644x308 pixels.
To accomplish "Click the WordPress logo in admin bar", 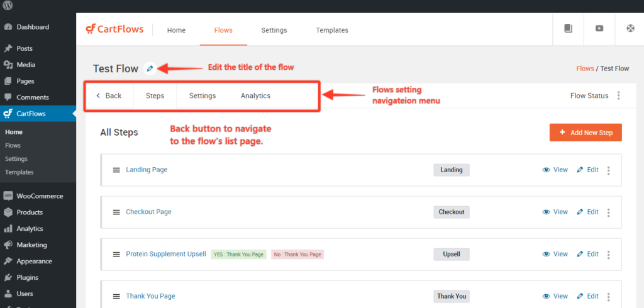I will click(8, 5).
